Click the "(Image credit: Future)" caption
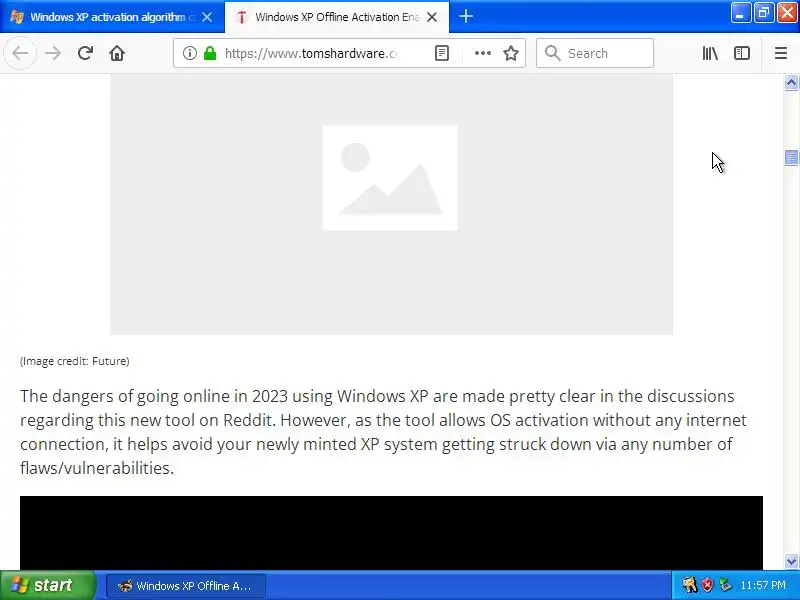The width and height of the screenshot is (800, 600). pos(74,361)
